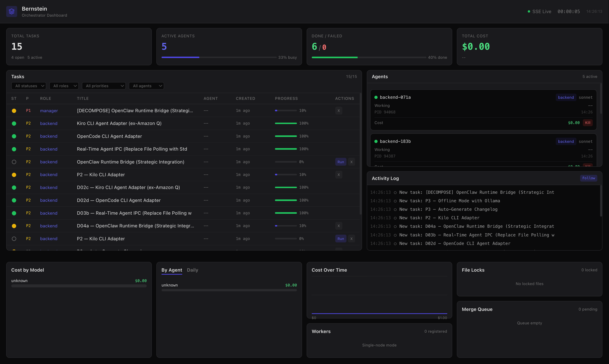Run the 0% Kilo CLI Adapter task
The height and width of the screenshot is (364, 609).
(x=341, y=239)
